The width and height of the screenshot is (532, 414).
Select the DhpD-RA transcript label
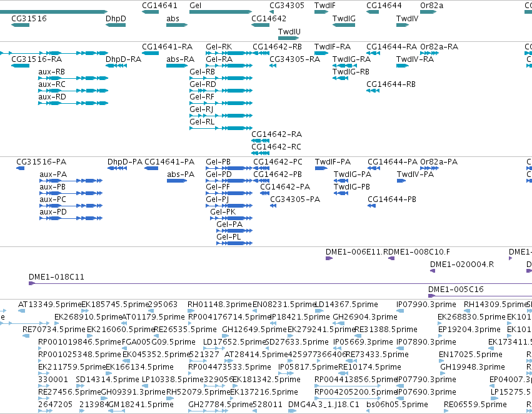[x=123, y=59]
